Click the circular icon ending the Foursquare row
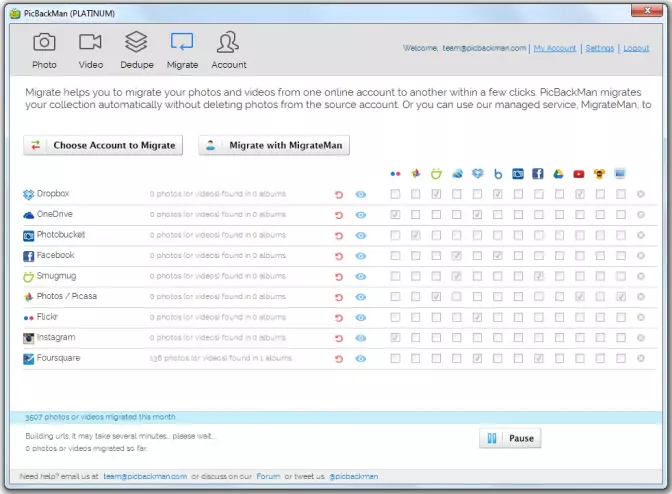This screenshot has width=672, height=494. (x=641, y=358)
